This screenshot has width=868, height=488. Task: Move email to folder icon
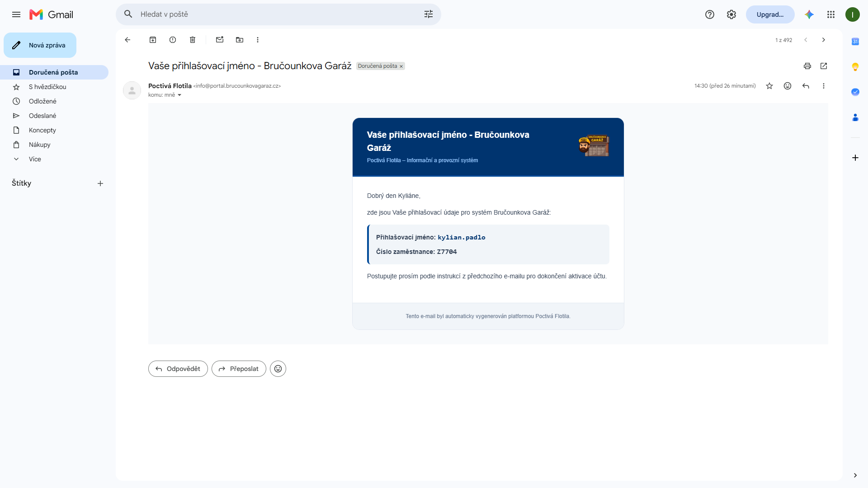(x=240, y=40)
